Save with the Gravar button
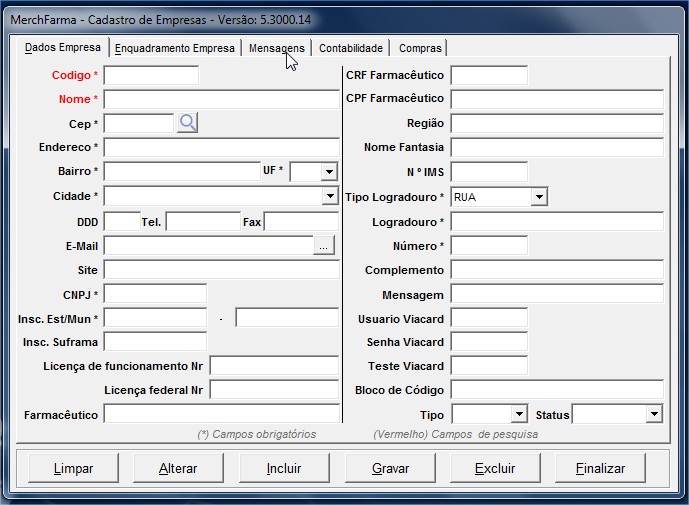This screenshot has width=689, height=505. pos(390,468)
